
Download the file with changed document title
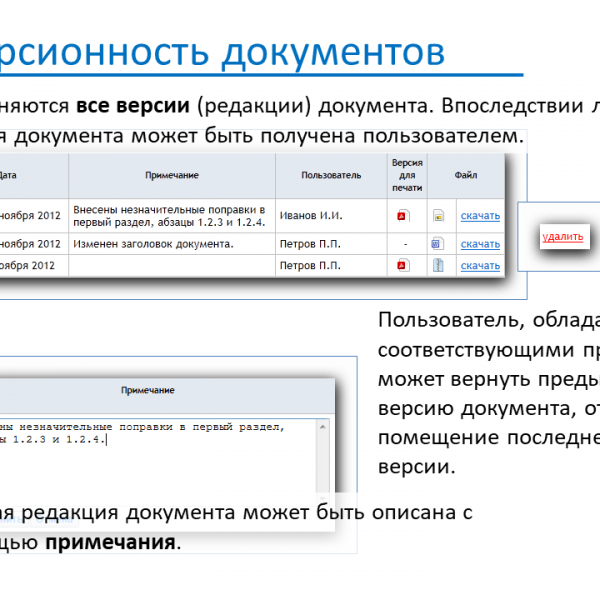(480, 244)
